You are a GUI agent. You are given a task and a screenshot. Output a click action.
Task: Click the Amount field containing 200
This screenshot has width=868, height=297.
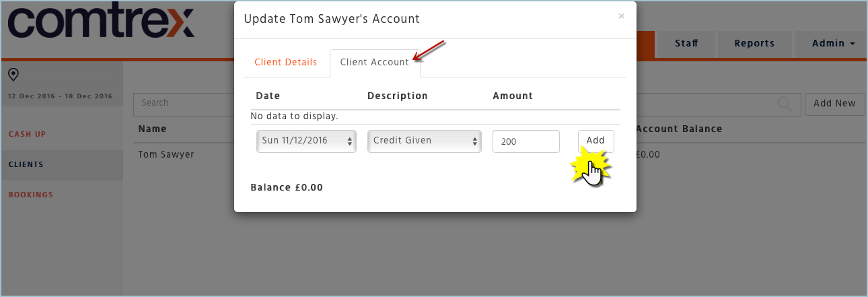tap(526, 141)
